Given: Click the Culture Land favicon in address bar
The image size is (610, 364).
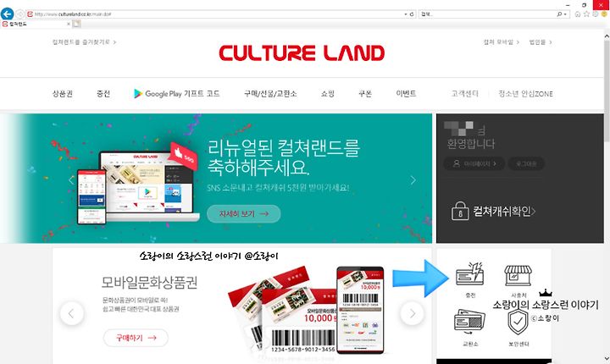Looking at the screenshot, I should pyautogui.click(x=30, y=14).
